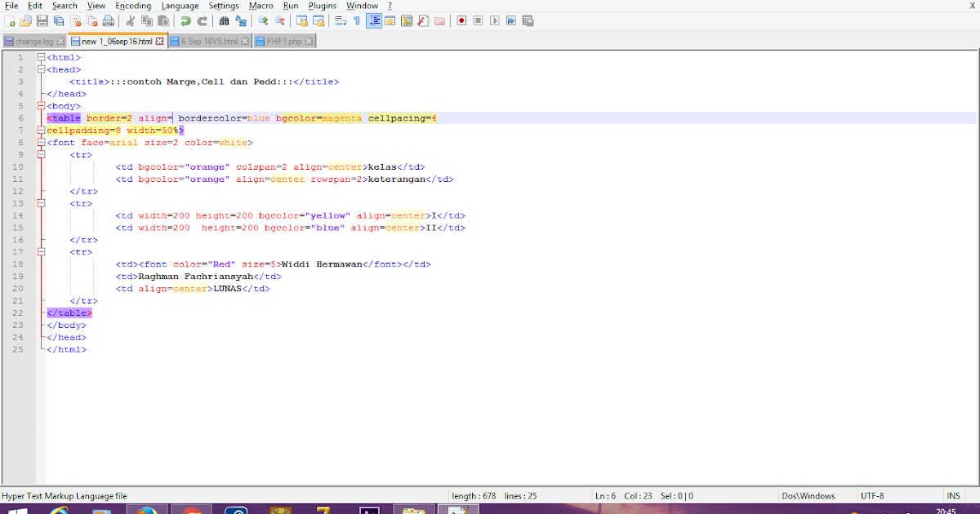The width and height of the screenshot is (980, 514).
Task: Collapse the font fold at line 8
Action: [39, 142]
